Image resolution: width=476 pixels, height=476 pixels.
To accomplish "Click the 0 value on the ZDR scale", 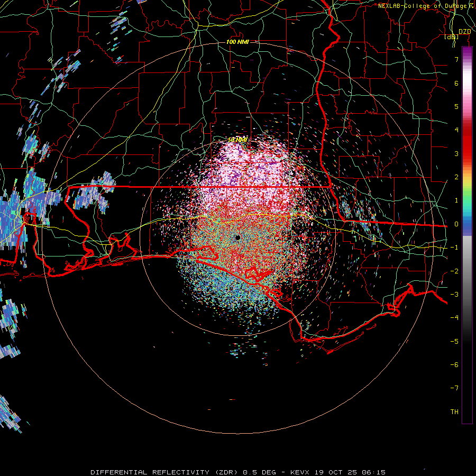I will [456, 224].
